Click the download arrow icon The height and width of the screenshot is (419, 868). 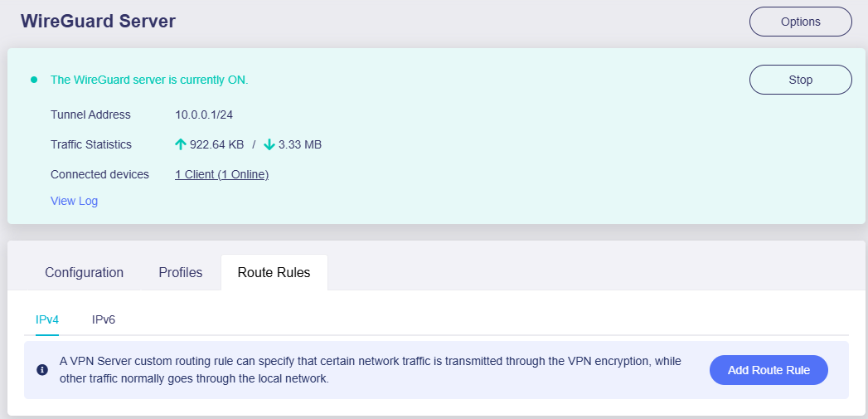point(269,144)
